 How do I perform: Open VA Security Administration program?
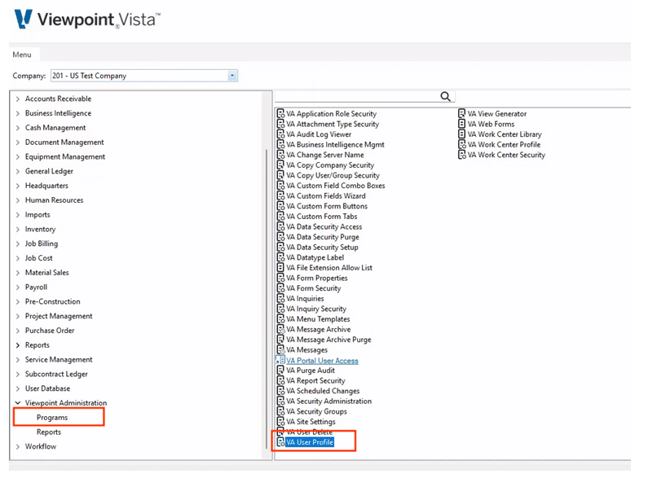click(x=329, y=401)
